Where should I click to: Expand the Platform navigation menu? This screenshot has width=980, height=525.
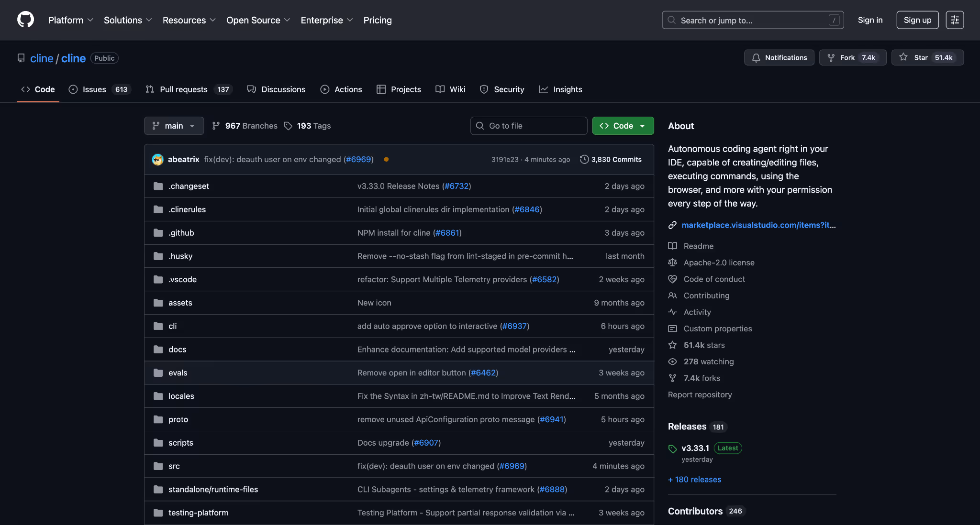coord(70,20)
